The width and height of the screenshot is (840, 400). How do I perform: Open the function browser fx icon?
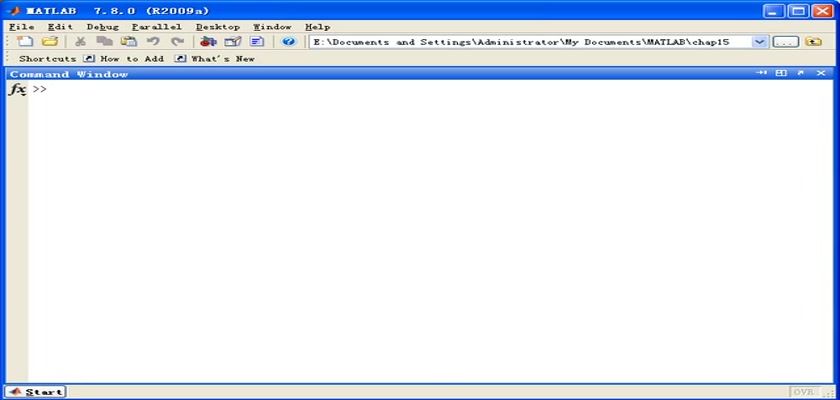[18, 89]
